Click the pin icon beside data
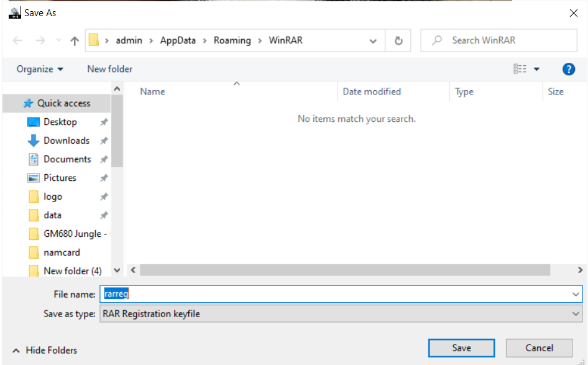 pos(104,215)
